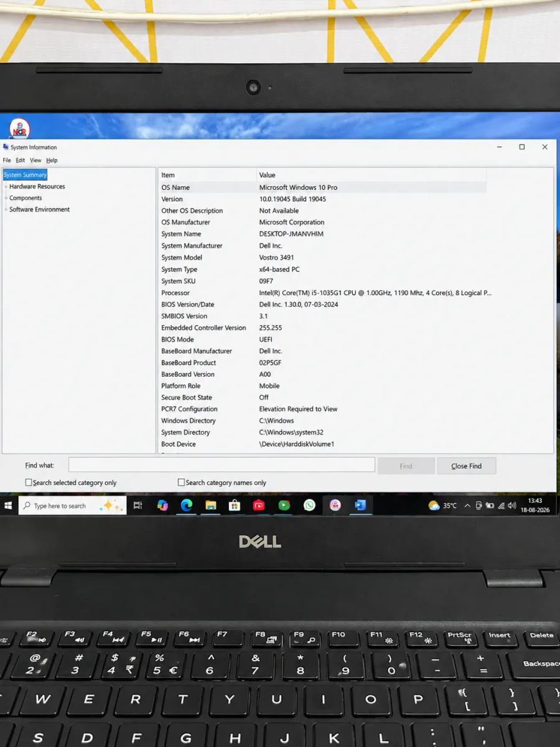Viewport: 560px width, 747px height.
Task: Select the Other OS Description row
Action: 322,210
